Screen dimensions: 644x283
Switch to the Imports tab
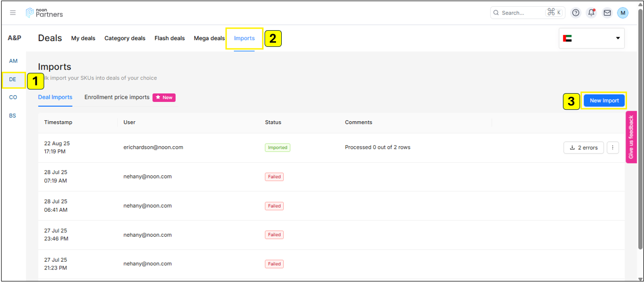click(x=244, y=38)
